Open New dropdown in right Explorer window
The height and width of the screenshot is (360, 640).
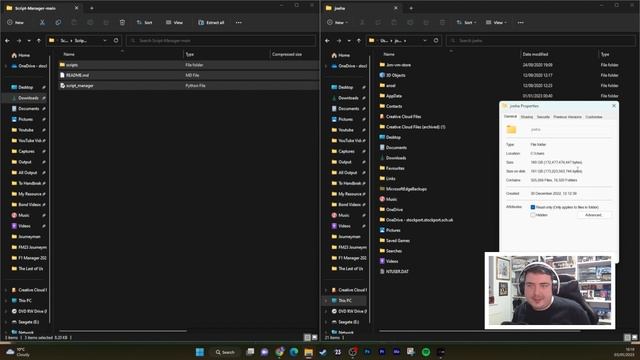pos(339,22)
